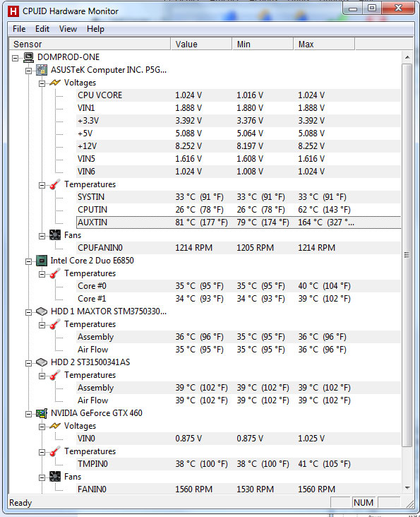The height and width of the screenshot is (517, 420).
Task: Click AUXTIN max value 164 °C
Action: tap(326, 222)
